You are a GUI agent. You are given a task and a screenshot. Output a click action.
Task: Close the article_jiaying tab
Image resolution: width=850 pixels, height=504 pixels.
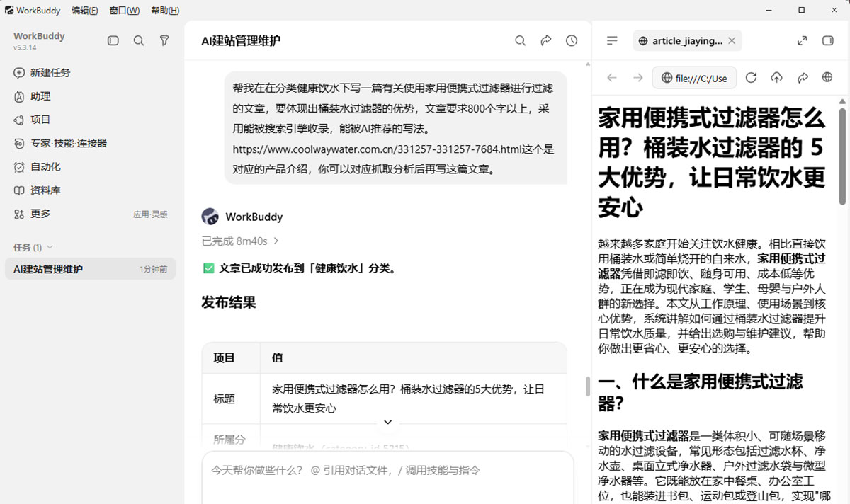coord(732,41)
